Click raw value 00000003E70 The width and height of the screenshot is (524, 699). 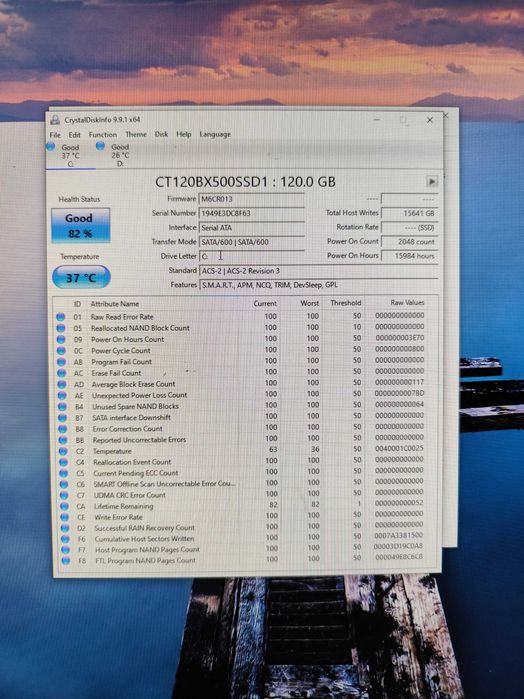click(x=400, y=337)
